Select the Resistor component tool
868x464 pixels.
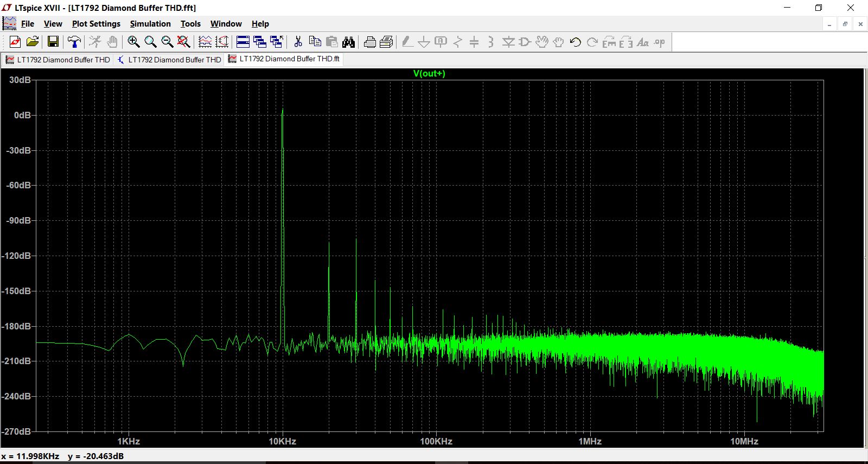click(458, 42)
